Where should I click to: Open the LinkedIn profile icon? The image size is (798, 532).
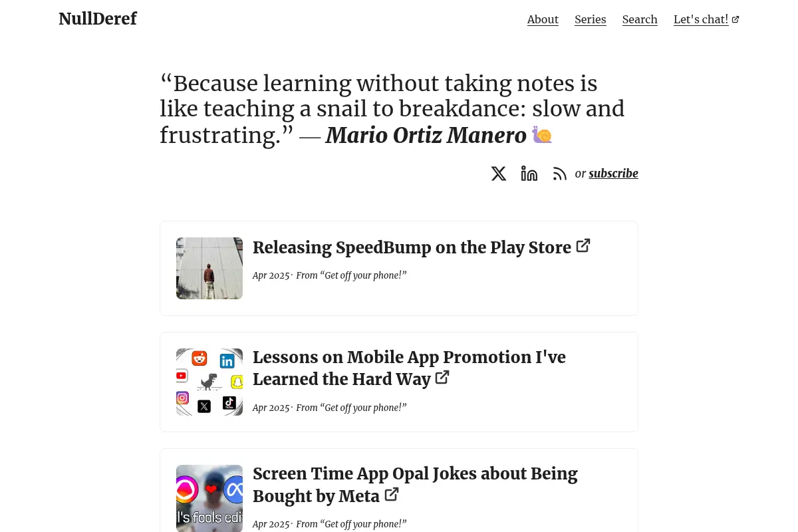[x=529, y=174]
